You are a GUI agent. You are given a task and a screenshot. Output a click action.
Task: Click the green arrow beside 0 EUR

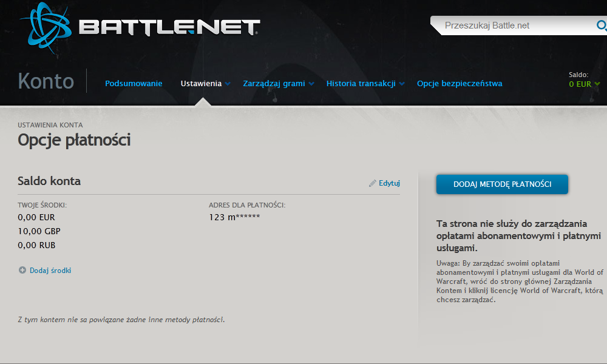pyautogui.click(x=598, y=84)
